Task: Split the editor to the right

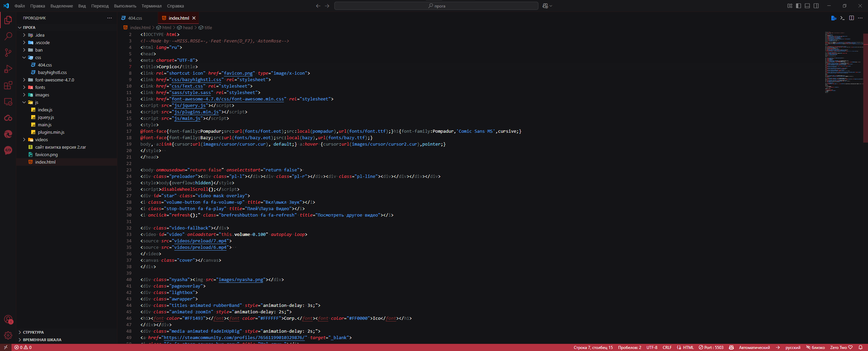Action: coord(851,18)
